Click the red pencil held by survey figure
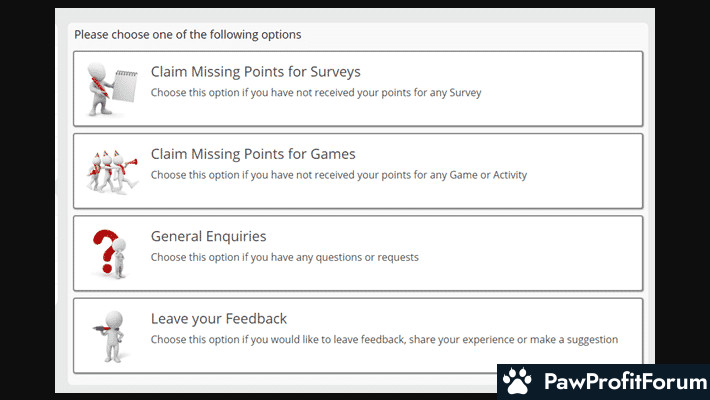710x400 pixels. click(x=100, y=87)
